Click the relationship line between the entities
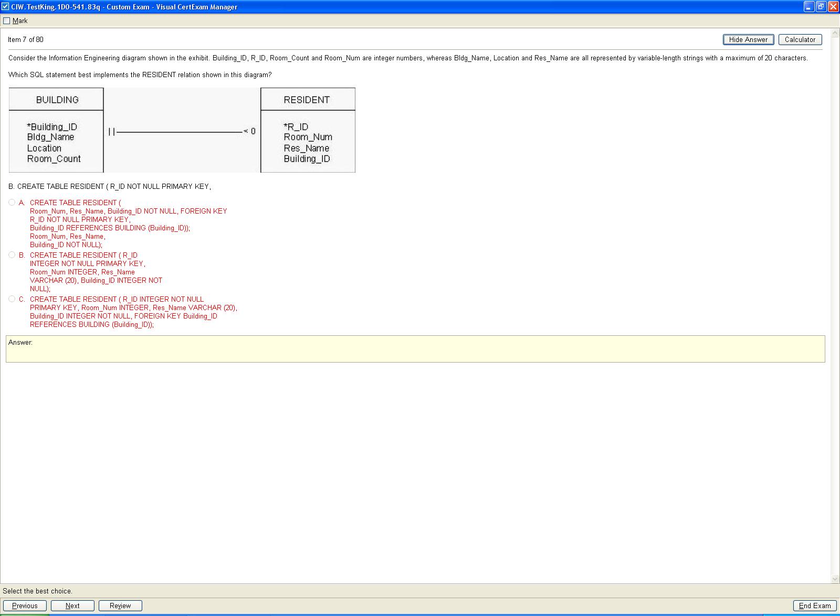The height and width of the screenshot is (616, 840). click(x=178, y=131)
